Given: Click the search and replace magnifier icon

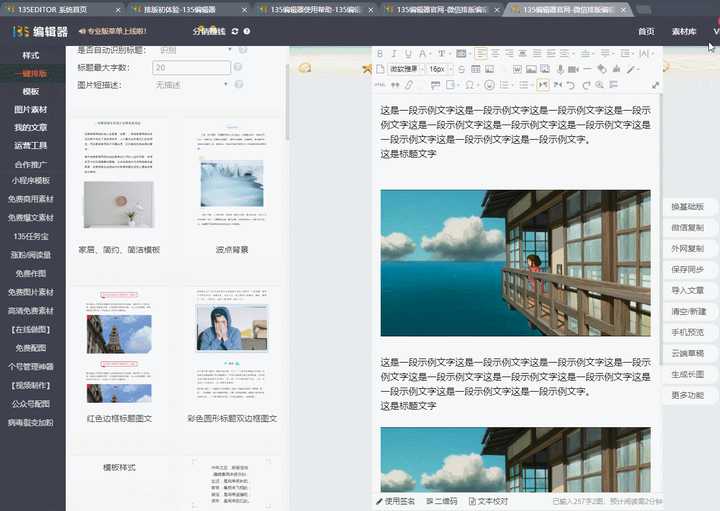Looking at the screenshot, I should coord(600,85).
